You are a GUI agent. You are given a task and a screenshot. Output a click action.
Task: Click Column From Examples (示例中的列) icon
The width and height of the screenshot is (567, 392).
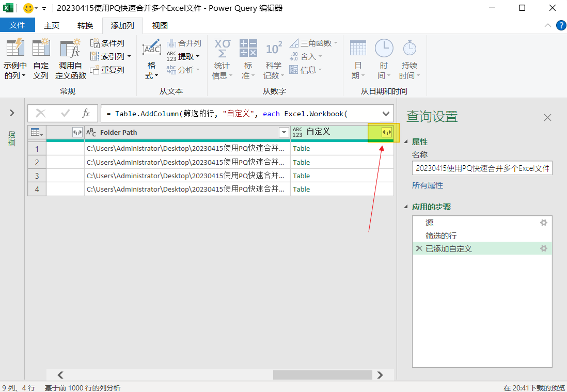[x=15, y=48]
